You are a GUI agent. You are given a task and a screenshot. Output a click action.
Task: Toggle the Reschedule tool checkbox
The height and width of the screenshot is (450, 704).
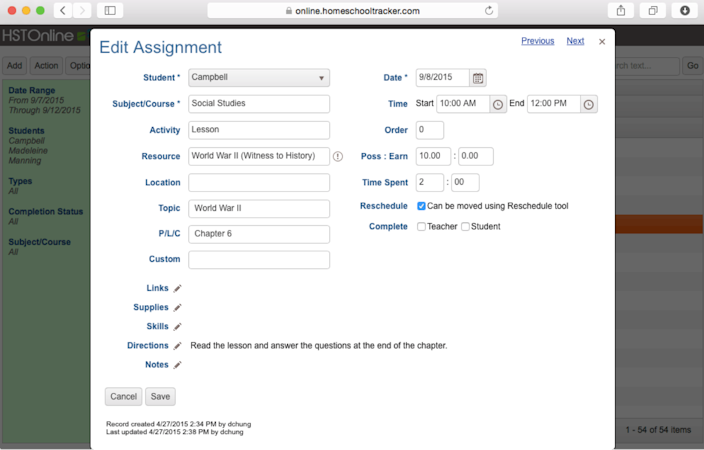pos(421,206)
